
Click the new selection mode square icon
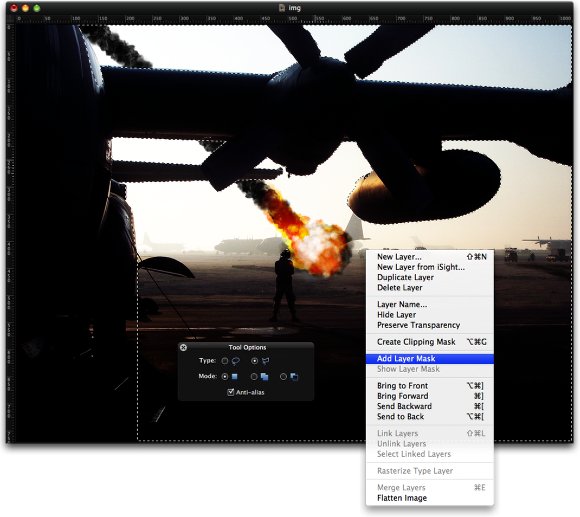click(x=235, y=376)
